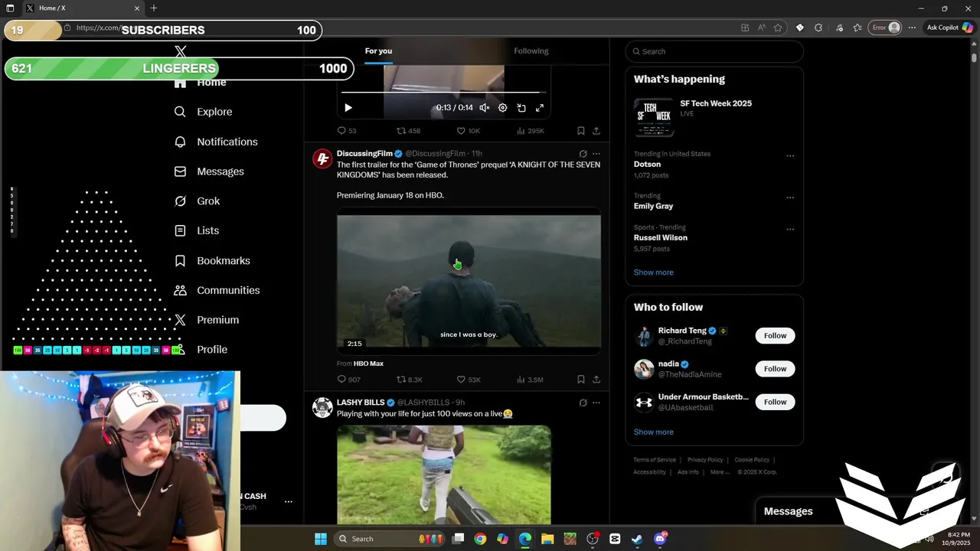Open account menu three dots near CASH
Screen dimensions: 980x551
click(289, 502)
